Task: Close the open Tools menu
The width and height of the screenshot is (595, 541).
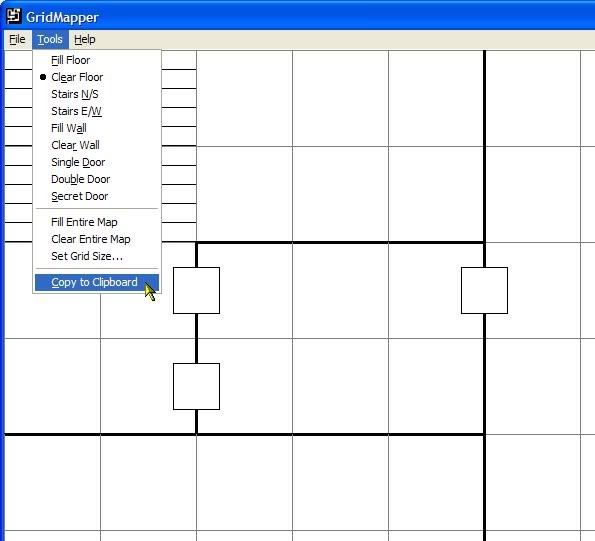Action: (50, 39)
